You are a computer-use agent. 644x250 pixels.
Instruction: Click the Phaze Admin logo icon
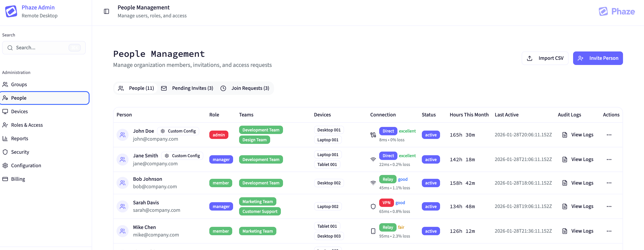11,11
